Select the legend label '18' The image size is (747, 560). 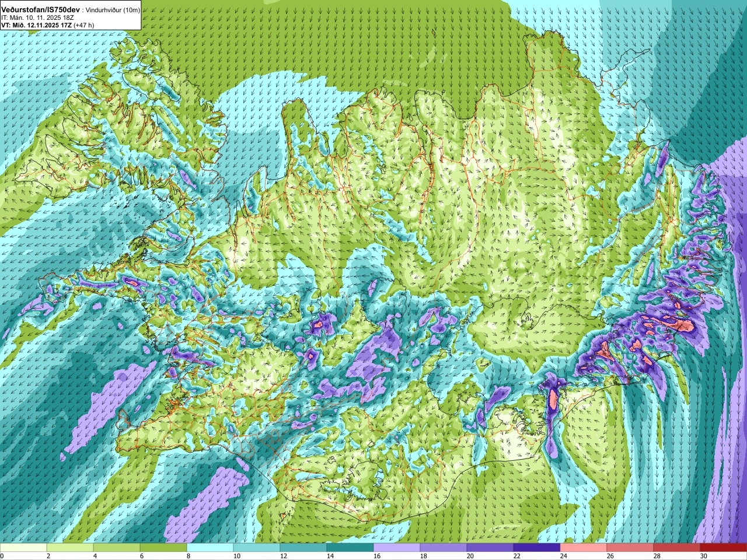[x=423, y=556]
